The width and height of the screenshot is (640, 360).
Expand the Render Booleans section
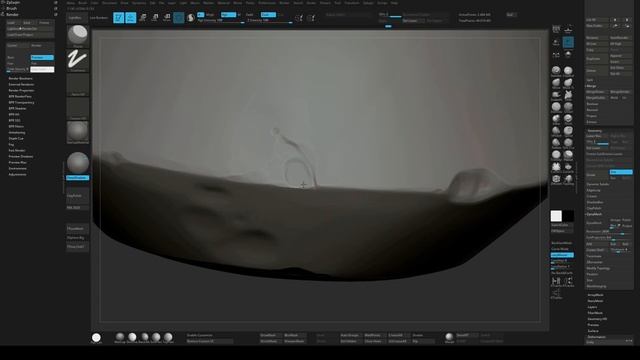[x=20, y=78]
